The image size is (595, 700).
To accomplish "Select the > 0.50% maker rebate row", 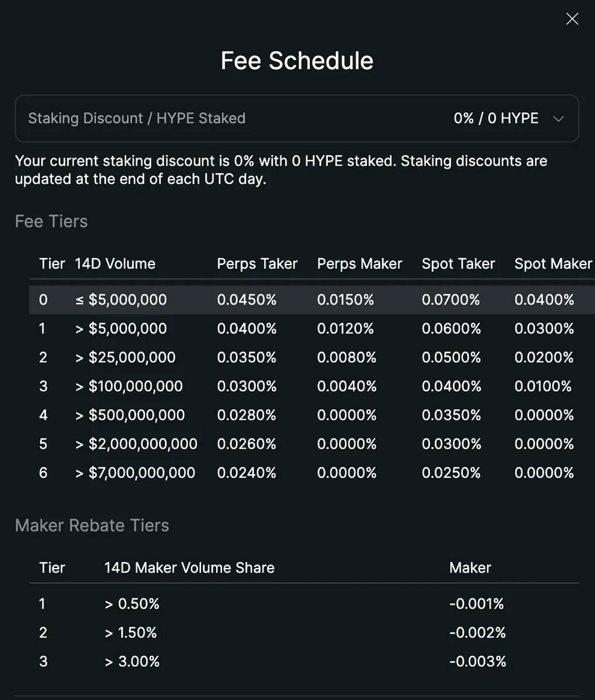I will pyautogui.click(x=304, y=603).
